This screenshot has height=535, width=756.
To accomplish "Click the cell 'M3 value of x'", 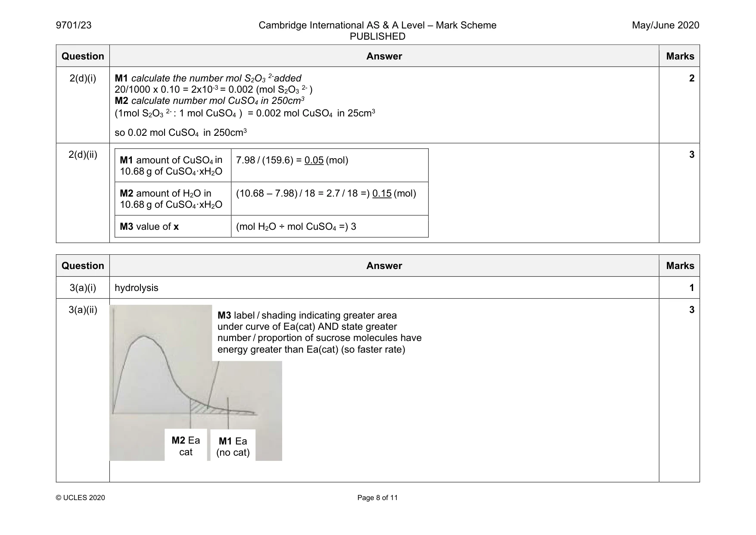I will coord(173,226).
